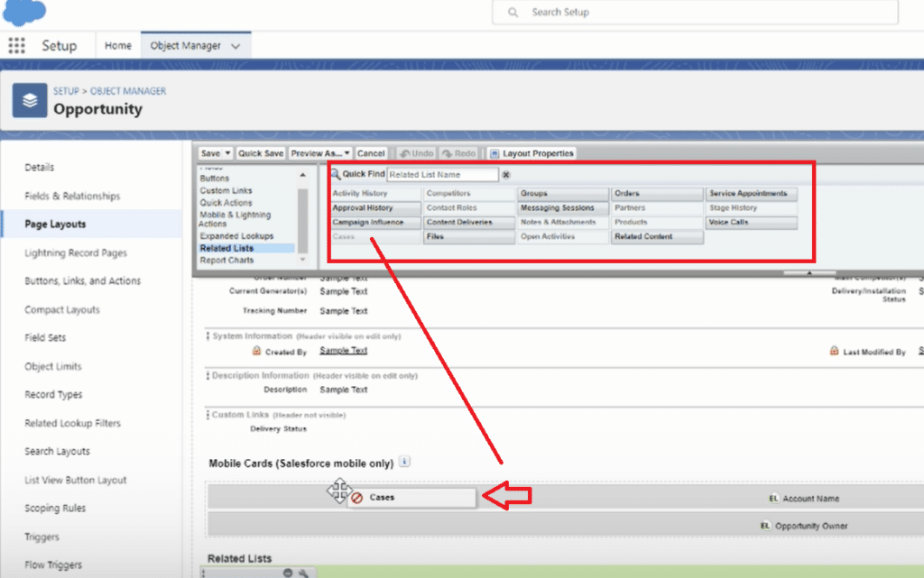The image size is (924, 578).
Task: Select Page Layouts in the sidebar
Action: [55, 225]
